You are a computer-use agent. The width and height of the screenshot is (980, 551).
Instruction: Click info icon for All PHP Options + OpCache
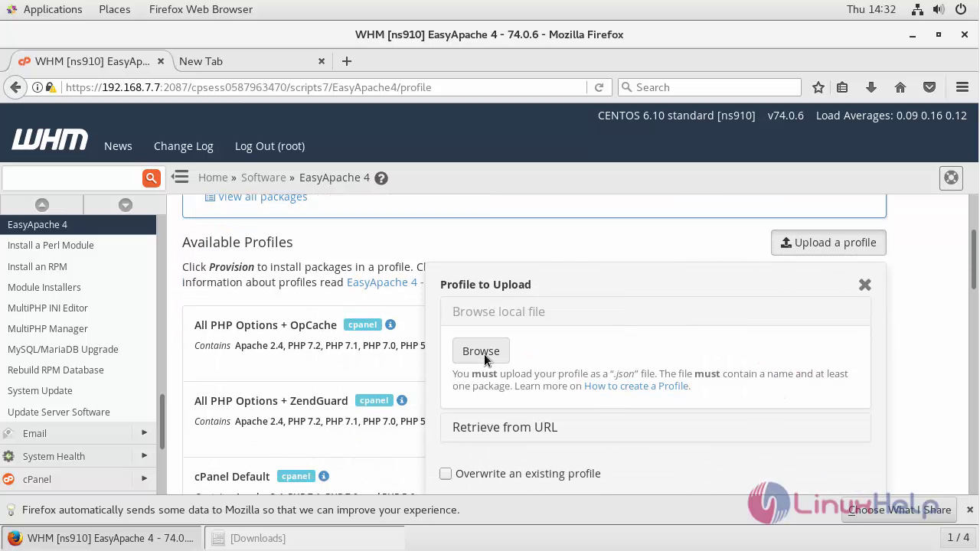pyautogui.click(x=390, y=324)
